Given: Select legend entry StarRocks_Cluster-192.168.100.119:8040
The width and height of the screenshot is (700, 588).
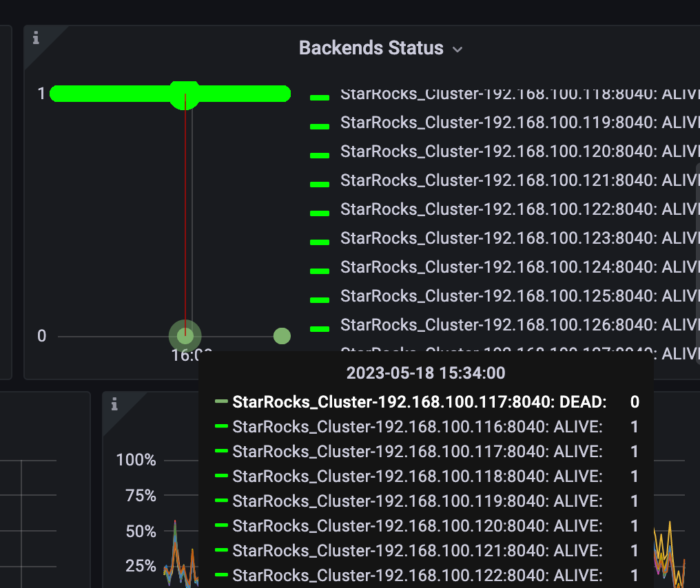Looking at the screenshot, I should click(520, 123).
